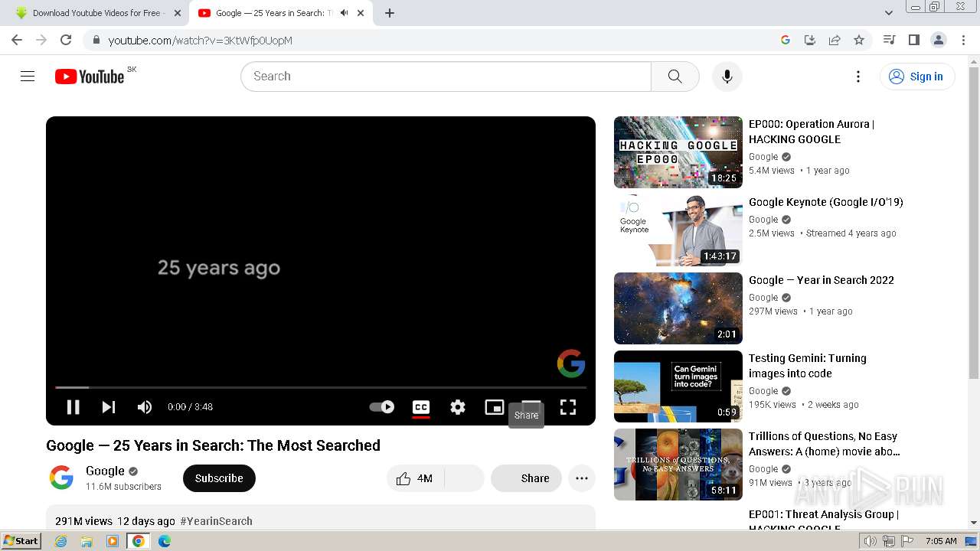Bookmark this page with star

859,40
